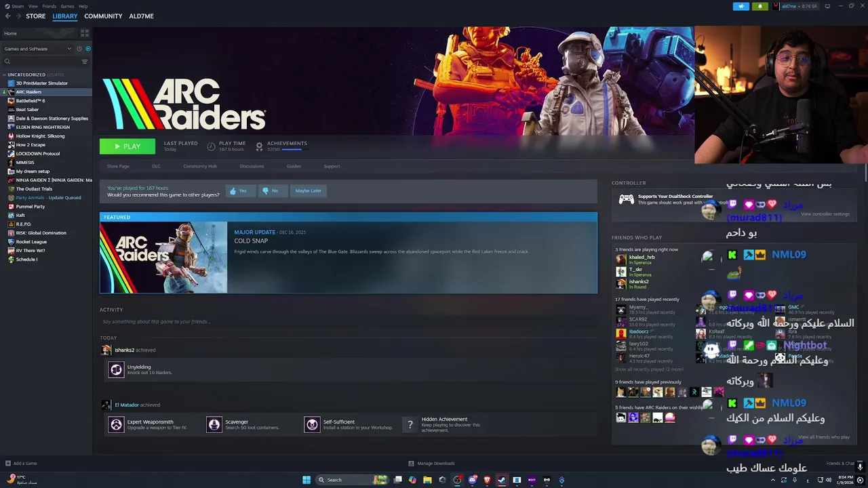Open Cold Snap featured update thumbnail
Viewport: 868px width, 488px height.
(x=163, y=258)
